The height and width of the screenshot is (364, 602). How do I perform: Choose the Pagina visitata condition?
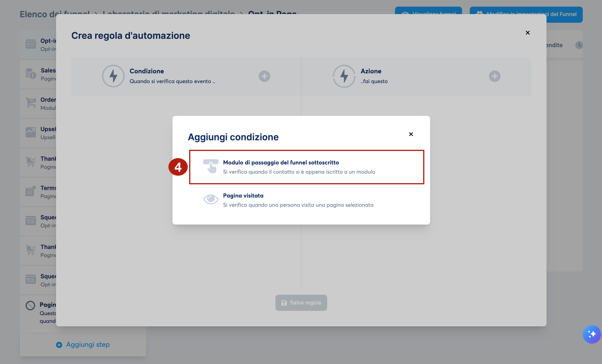click(x=306, y=200)
